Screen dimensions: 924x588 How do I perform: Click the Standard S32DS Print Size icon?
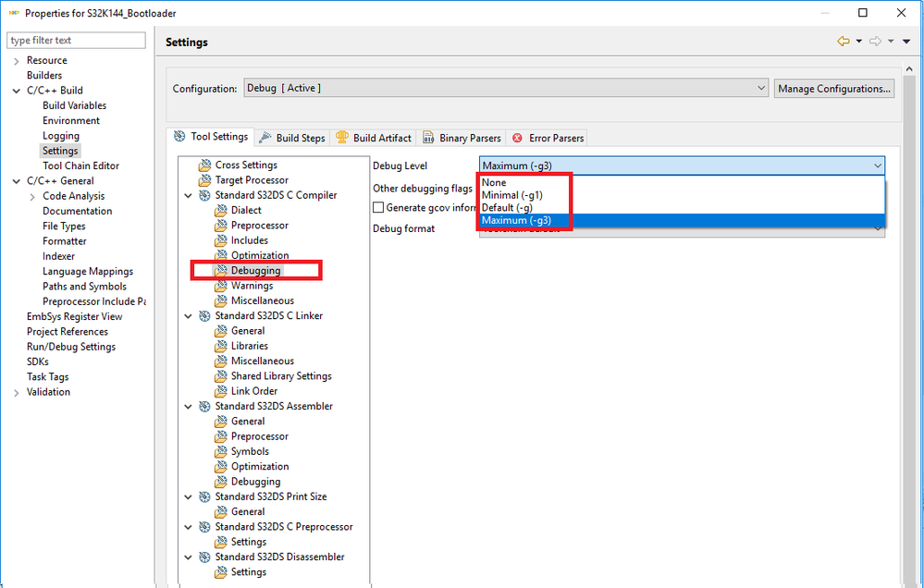tap(204, 496)
